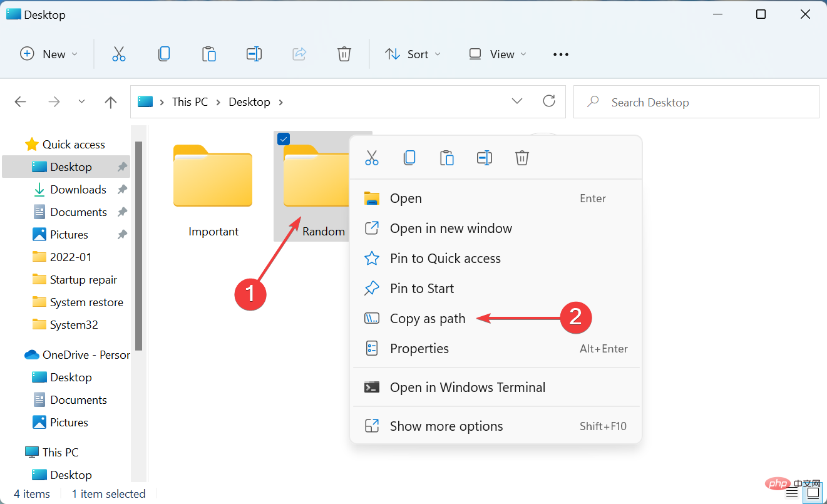Click the Cut scissors icon in the context menu
The image size is (827, 504).
[x=372, y=158]
